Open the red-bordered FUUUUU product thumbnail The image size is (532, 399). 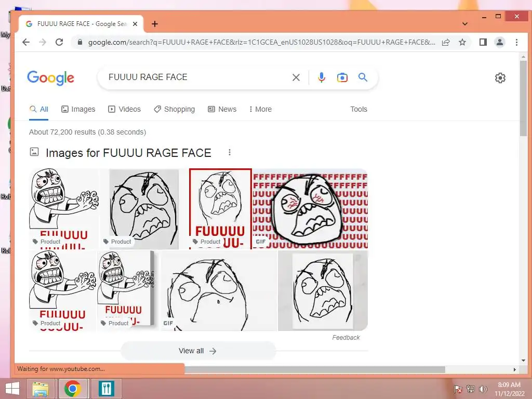(220, 209)
